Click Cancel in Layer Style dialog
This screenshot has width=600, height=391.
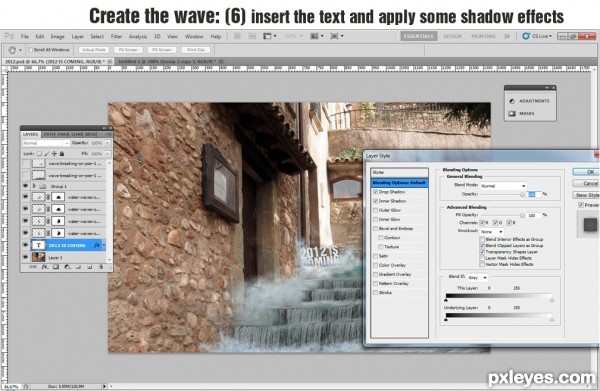pos(586,183)
